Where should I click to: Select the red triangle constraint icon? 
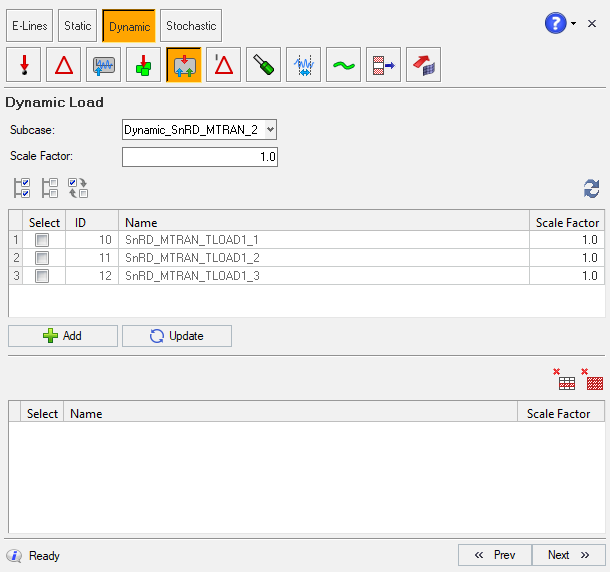click(64, 65)
